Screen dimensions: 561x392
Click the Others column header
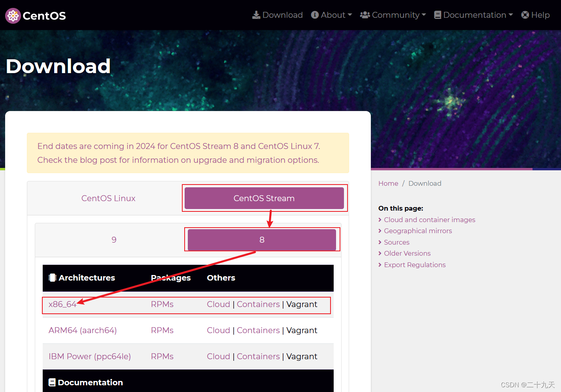(x=221, y=278)
